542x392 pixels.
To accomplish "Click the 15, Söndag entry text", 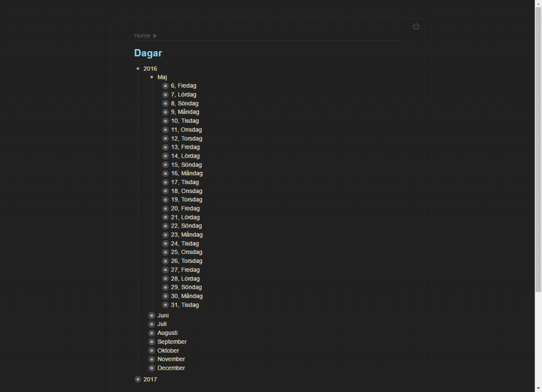I will (x=186, y=165).
